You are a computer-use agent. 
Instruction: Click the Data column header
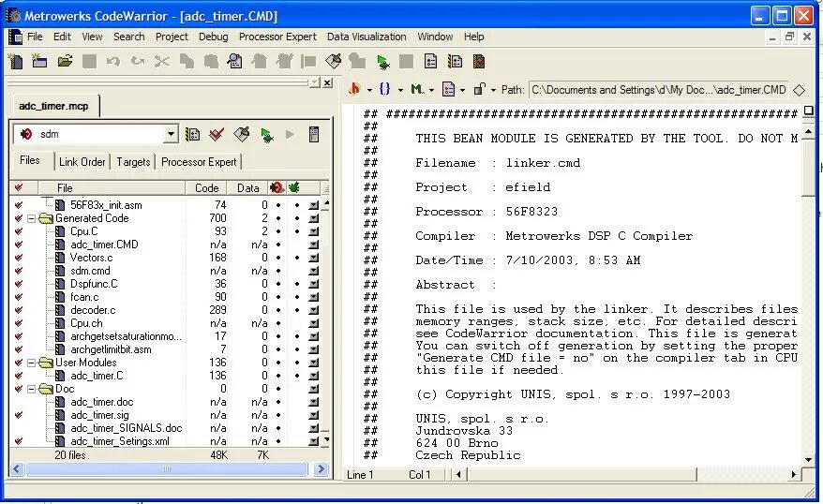tap(247, 187)
